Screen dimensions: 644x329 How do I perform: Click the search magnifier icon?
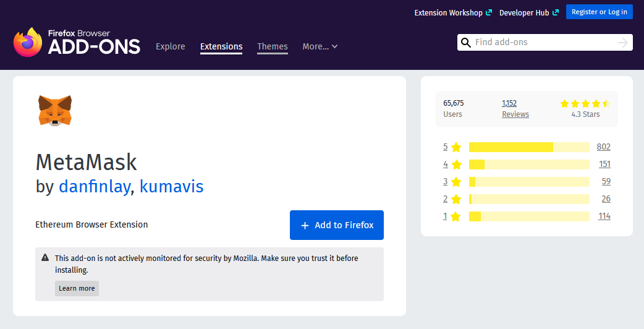466,42
